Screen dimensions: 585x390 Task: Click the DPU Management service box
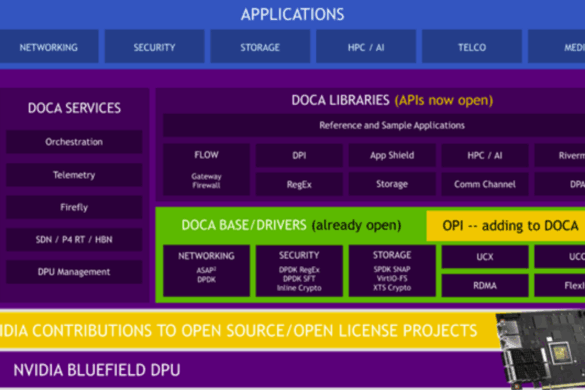(74, 272)
